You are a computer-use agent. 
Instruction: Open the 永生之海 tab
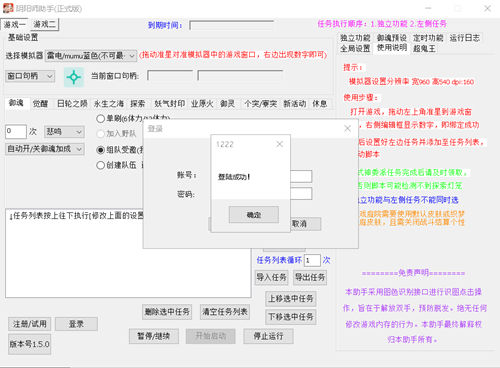pos(109,104)
